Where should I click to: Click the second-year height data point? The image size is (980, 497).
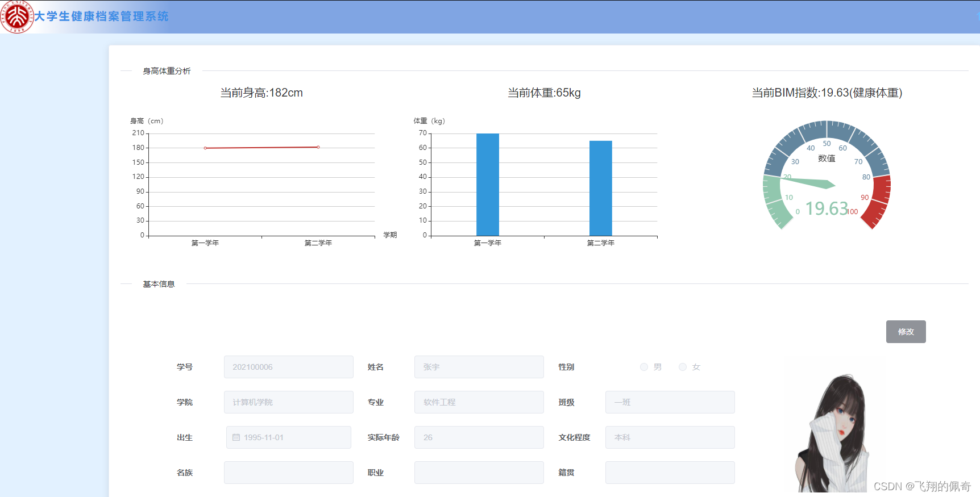[318, 147]
